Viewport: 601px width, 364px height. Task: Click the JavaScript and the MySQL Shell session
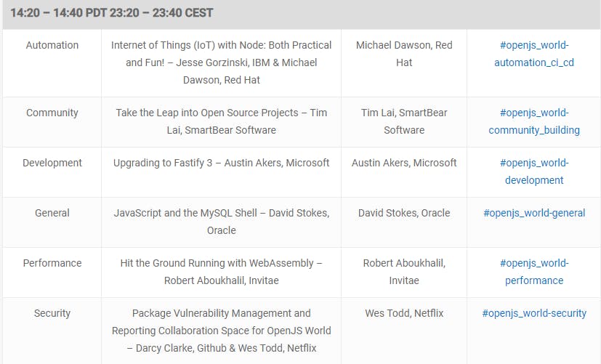pyautogui.click(x=221, y=222)
